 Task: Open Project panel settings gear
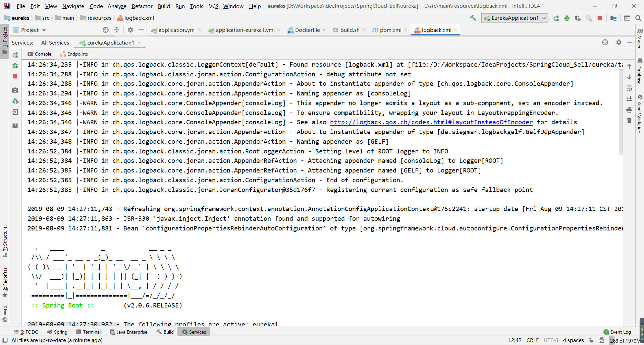click(130, 30)
